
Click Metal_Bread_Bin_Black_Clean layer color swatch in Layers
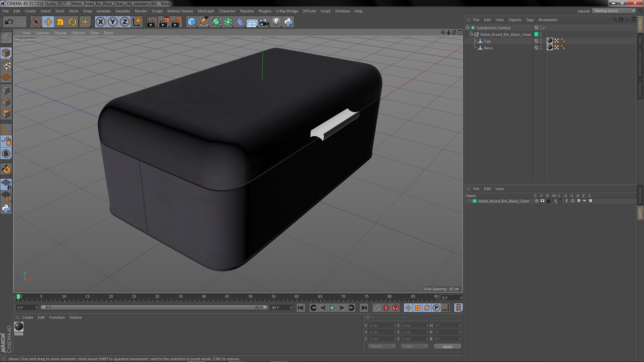(474, 201)
